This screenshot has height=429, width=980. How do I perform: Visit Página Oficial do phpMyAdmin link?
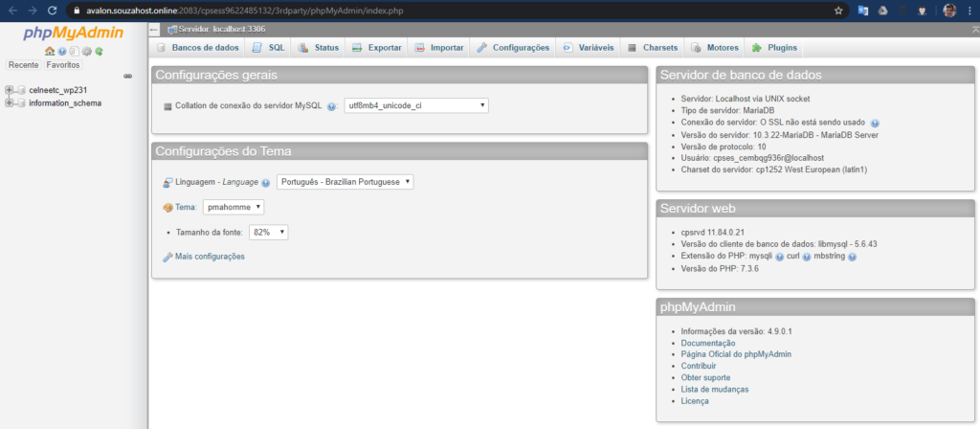[x=736, y=354]
